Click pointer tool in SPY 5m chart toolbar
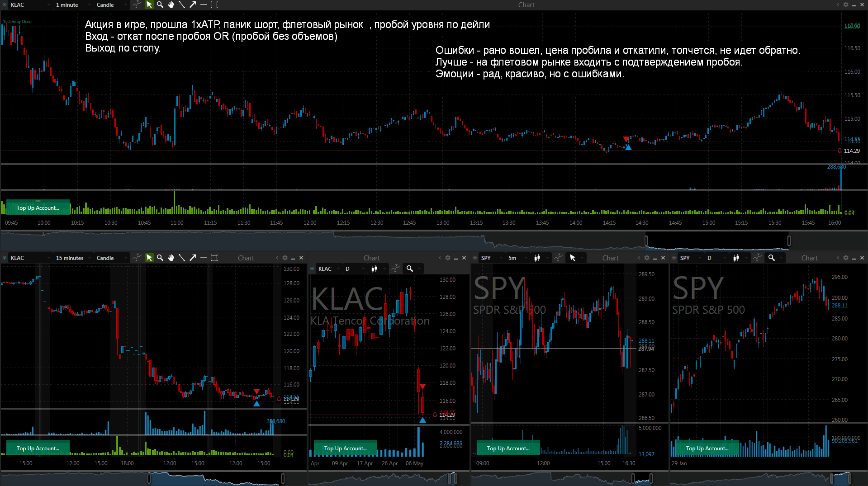This screenshot has height=486, width=868. click(573, 258)
